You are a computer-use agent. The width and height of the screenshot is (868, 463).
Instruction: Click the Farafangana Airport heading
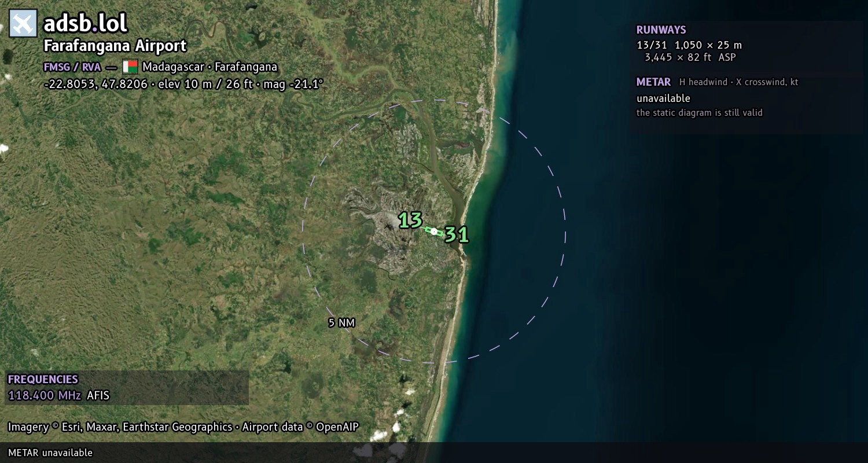[x=115, y=46]
